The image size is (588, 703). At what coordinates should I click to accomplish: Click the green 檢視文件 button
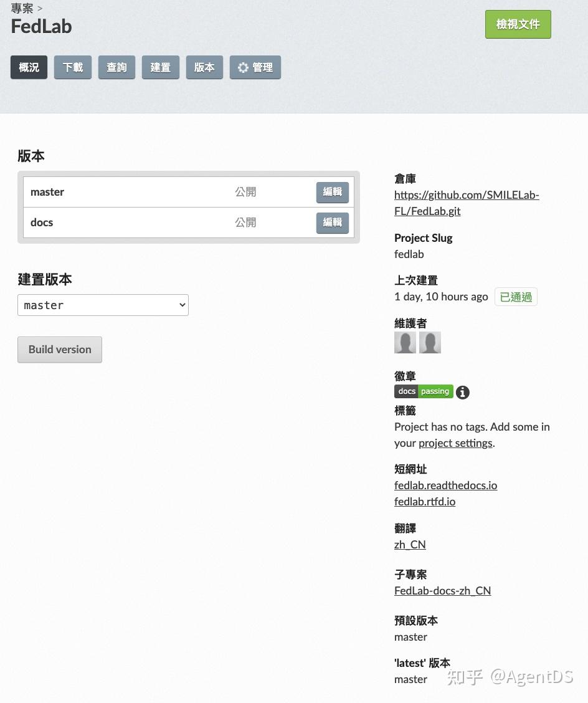(518, 24)
